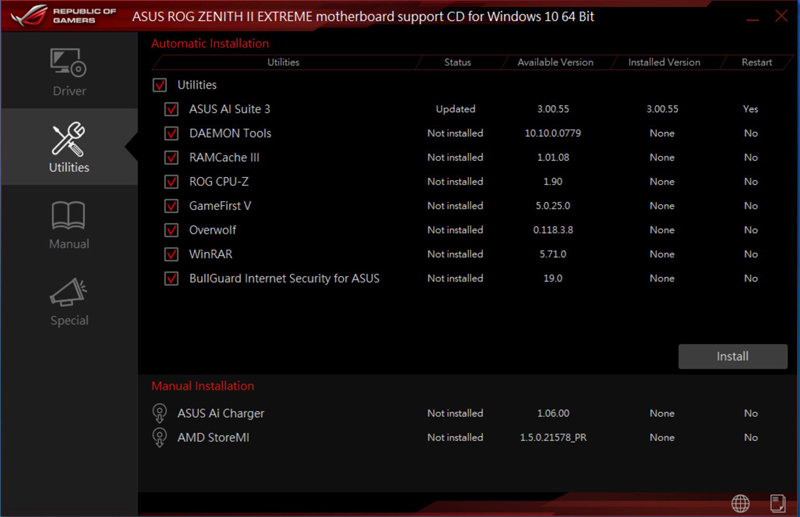Select the Utilities tab label
800x517 pixels.
(x=69, y=167)
